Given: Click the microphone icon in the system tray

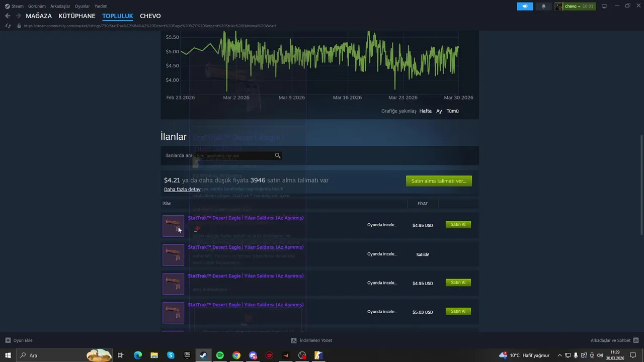Looking at the screenshot, I should [576, 355].
